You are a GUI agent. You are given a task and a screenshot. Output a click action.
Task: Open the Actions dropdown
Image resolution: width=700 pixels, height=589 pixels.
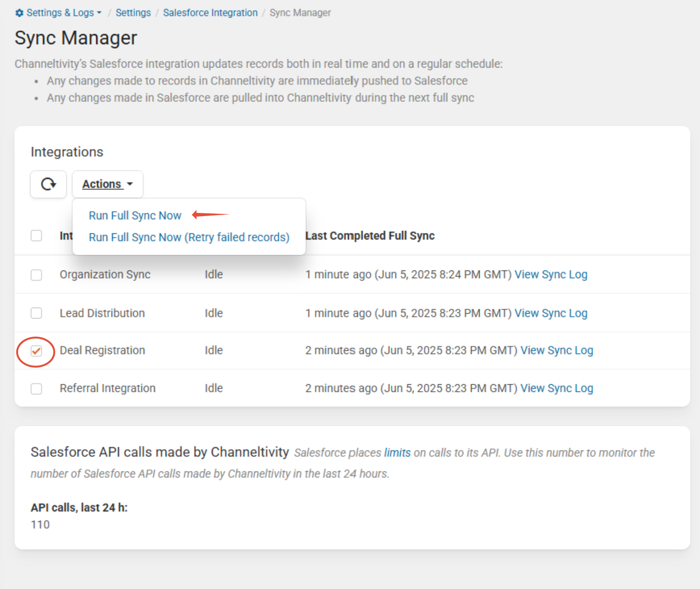[x=108, y=184]
